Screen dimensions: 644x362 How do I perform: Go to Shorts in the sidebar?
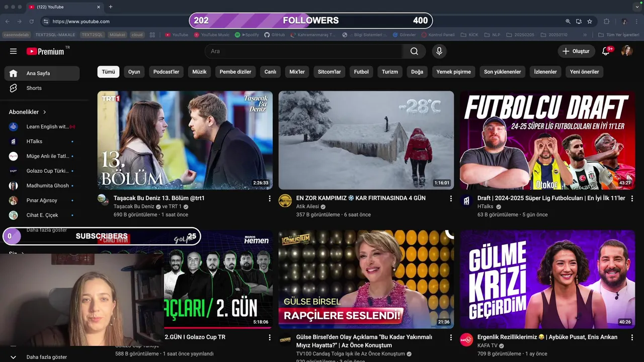pos(42,88)
